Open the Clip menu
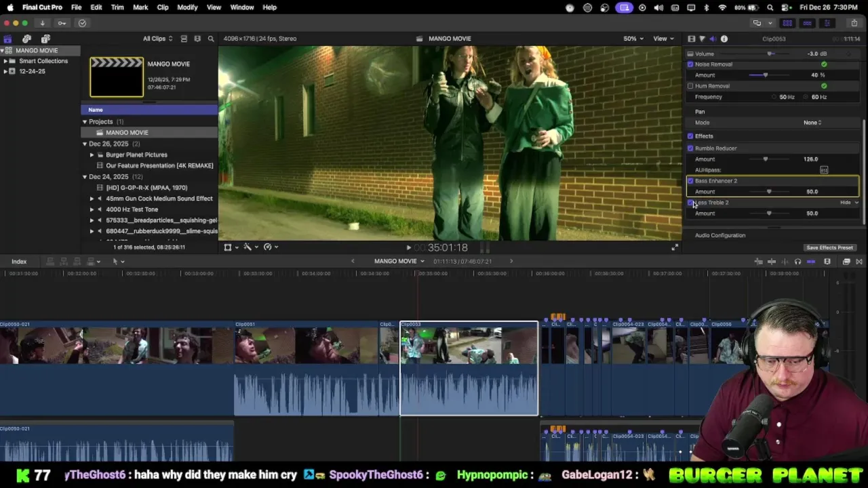 (x=163, y=7)
